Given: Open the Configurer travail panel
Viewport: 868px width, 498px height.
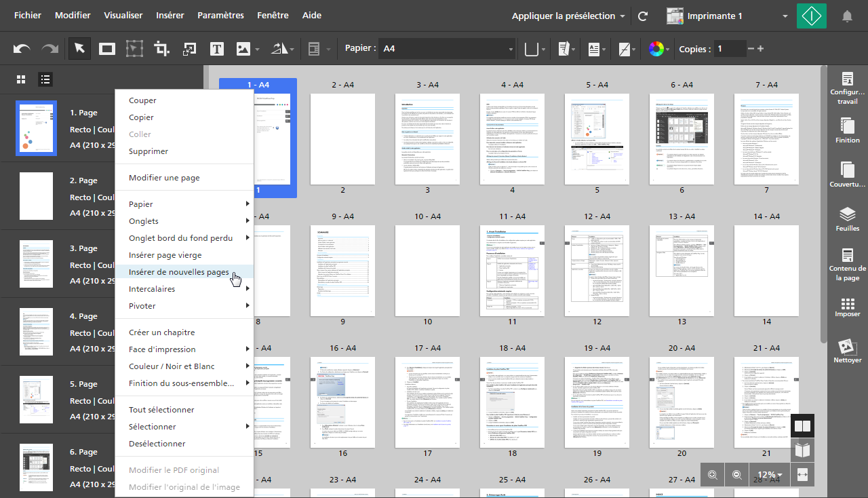Looking at the screenshot, I should coord(847,88).
